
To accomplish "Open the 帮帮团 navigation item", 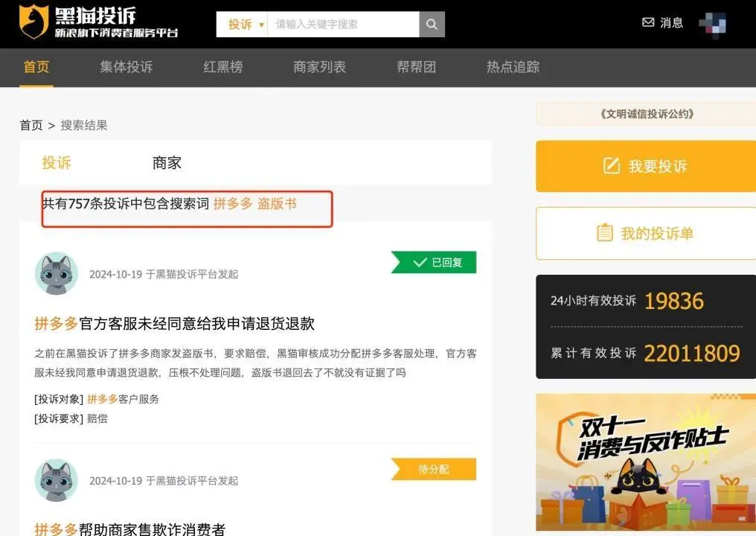I will point(416,66).
